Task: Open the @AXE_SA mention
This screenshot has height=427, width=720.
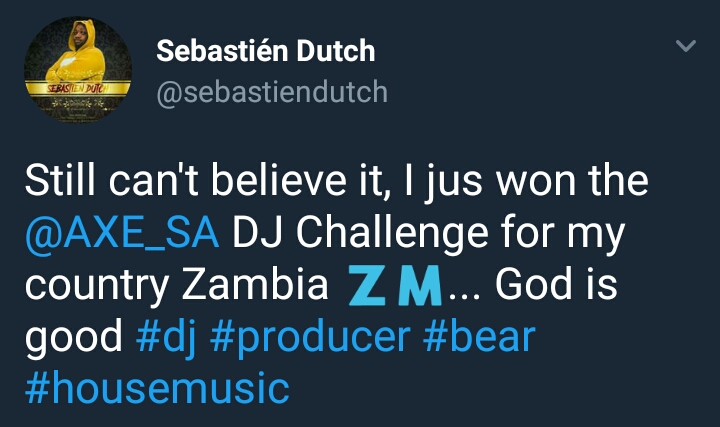Action: pyautogui.click(x=122, y=233)
